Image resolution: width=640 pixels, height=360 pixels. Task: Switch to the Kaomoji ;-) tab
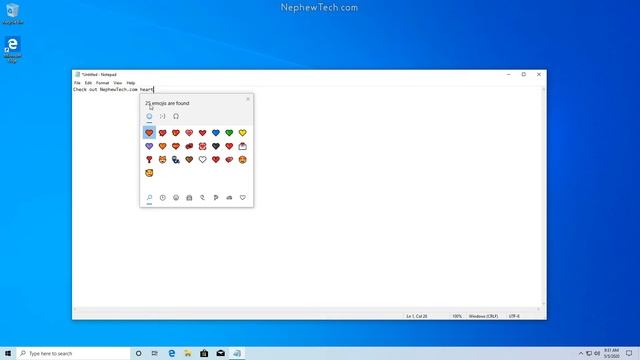(x=162, y=116)
